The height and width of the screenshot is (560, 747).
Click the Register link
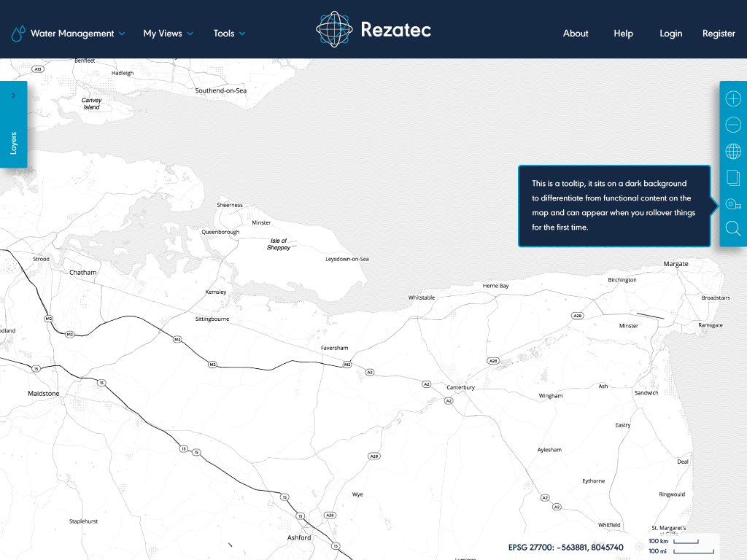coord(719,34)
